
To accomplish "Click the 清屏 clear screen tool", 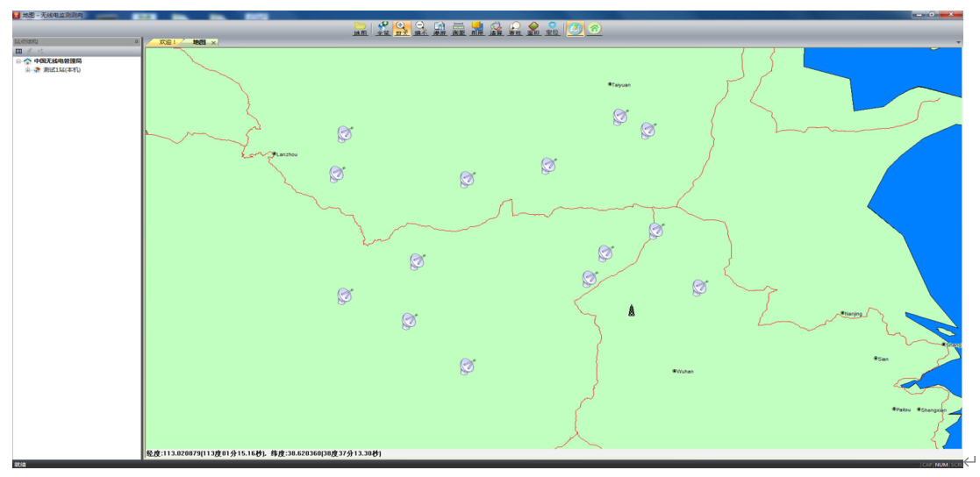I will pos(496,28).
